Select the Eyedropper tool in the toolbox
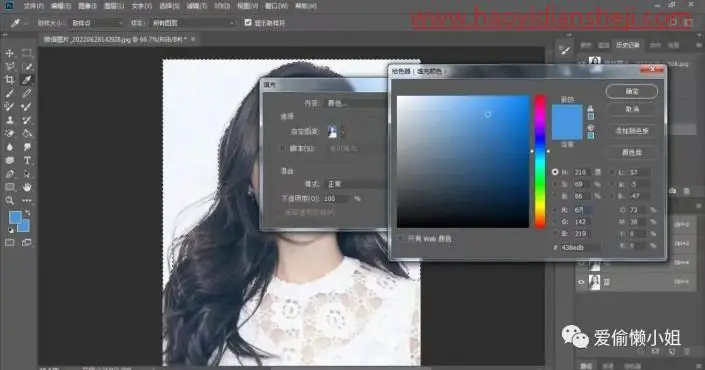 click(x=27, y=80)
